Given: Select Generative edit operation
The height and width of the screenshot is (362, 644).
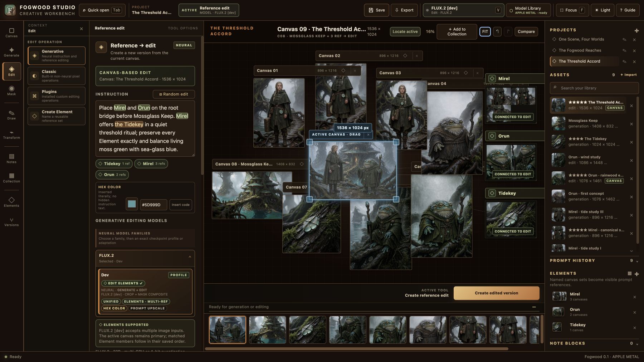Looking at the screenshot, I should click(x=57, y=55).
